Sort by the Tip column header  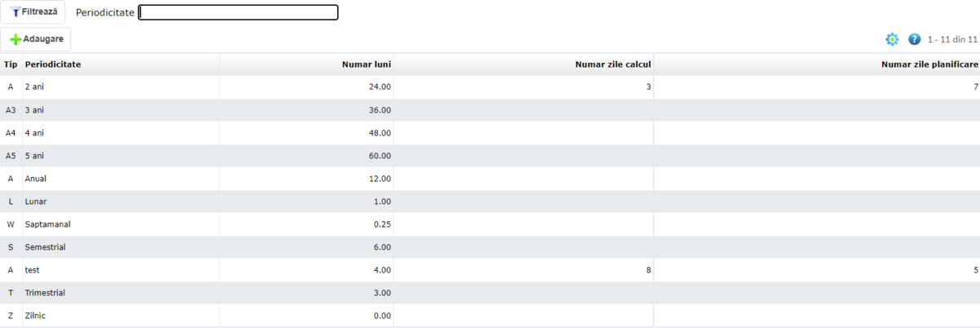coord(11,64)
